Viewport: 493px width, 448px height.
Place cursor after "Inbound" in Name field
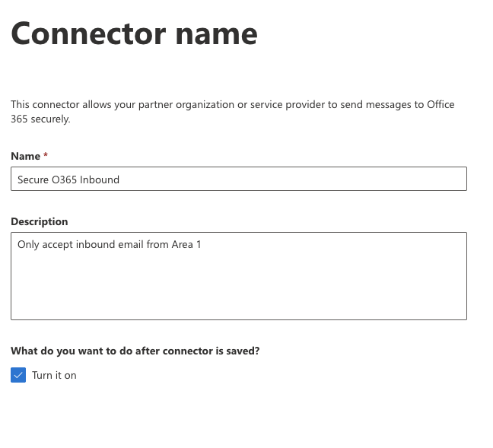(120, 180)
